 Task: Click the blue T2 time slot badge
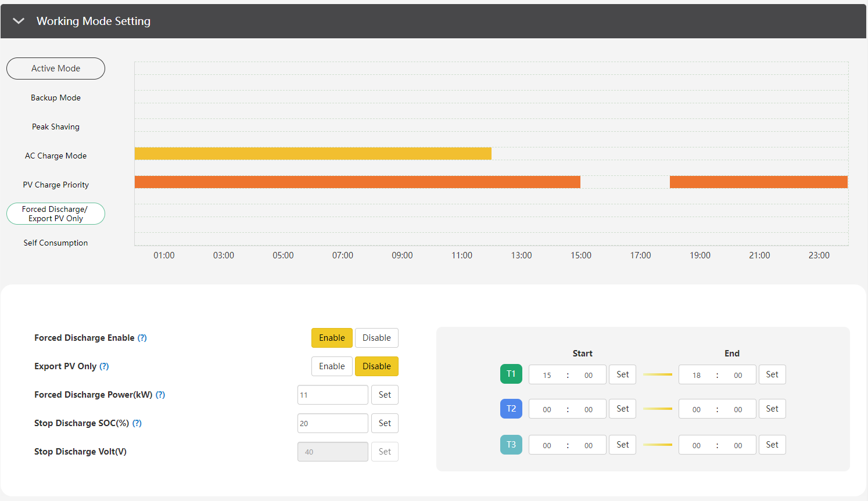(511, 409)
